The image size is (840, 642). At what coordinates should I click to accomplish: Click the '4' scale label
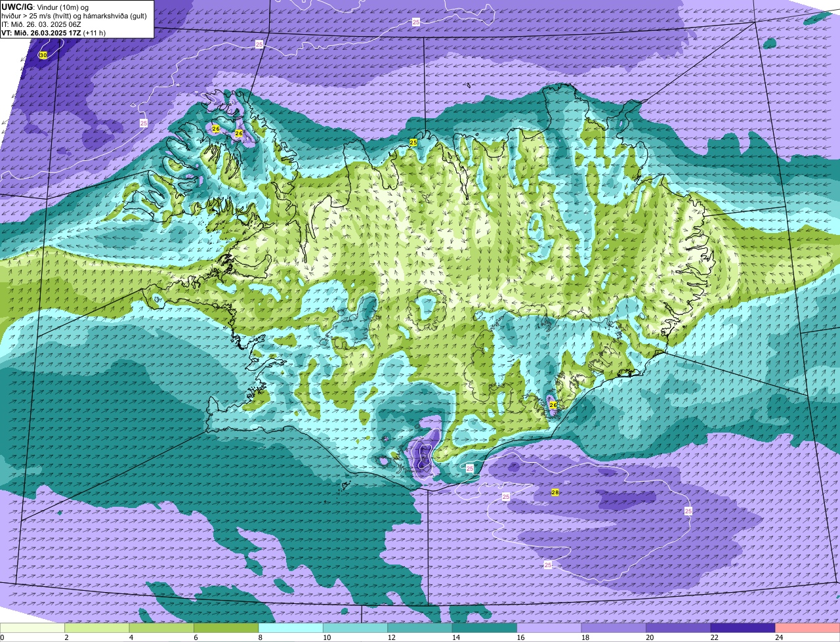pos(131,637)
